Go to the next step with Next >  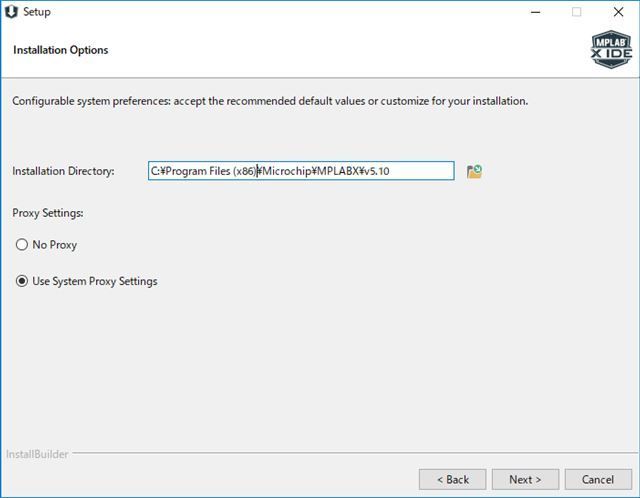[525, 479]
